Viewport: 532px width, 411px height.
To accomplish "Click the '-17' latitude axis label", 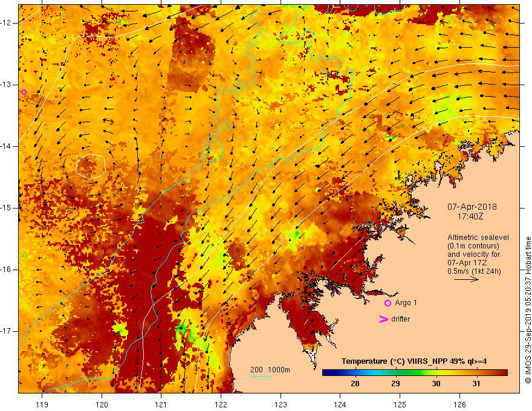I will coord(6,331).
